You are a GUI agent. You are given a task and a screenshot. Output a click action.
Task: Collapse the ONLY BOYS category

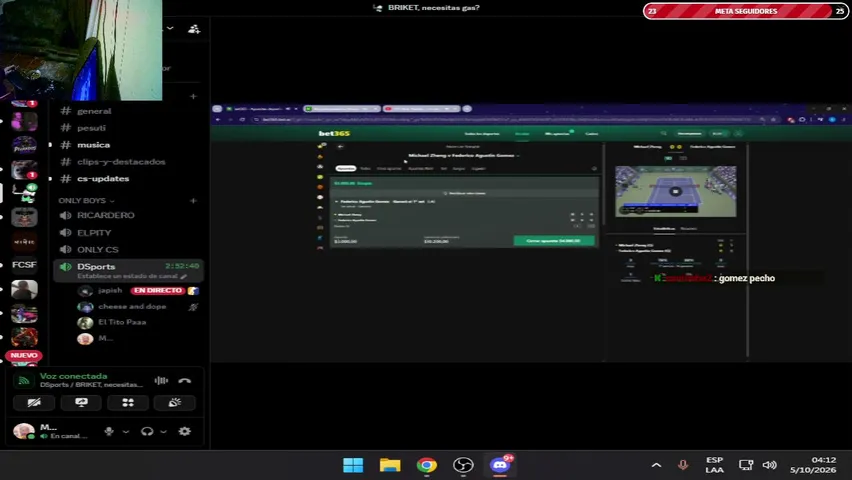(x=86, y=201)
